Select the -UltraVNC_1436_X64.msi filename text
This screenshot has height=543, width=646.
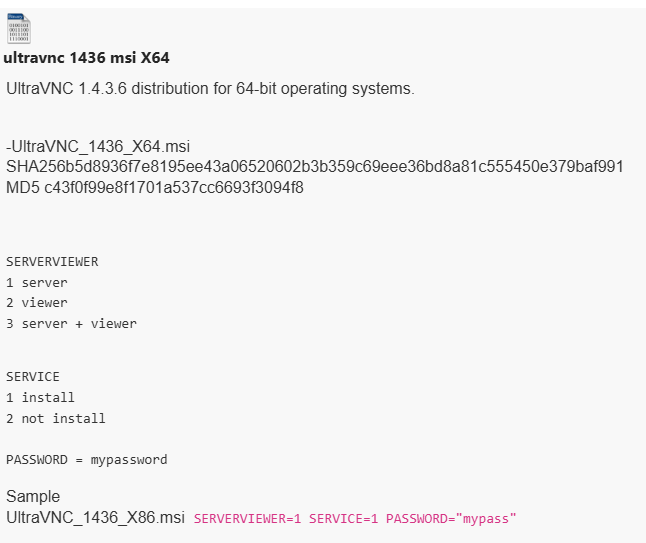98,147
